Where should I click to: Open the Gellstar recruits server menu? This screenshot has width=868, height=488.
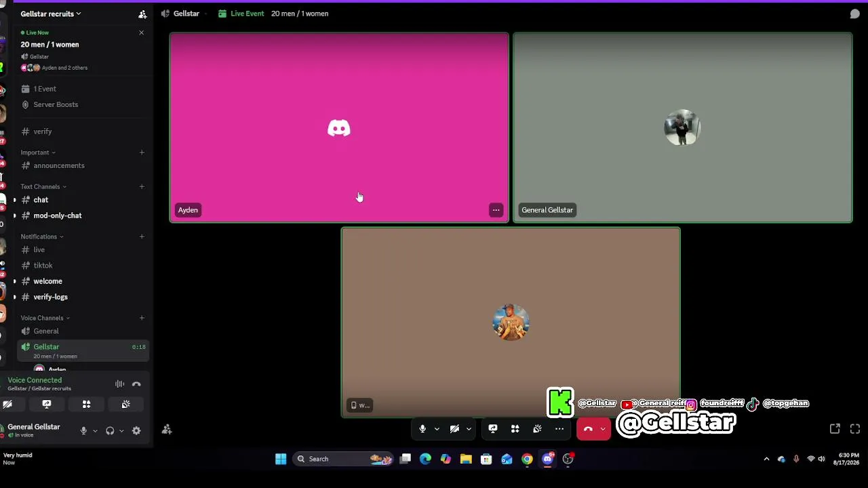click(51, 14)
